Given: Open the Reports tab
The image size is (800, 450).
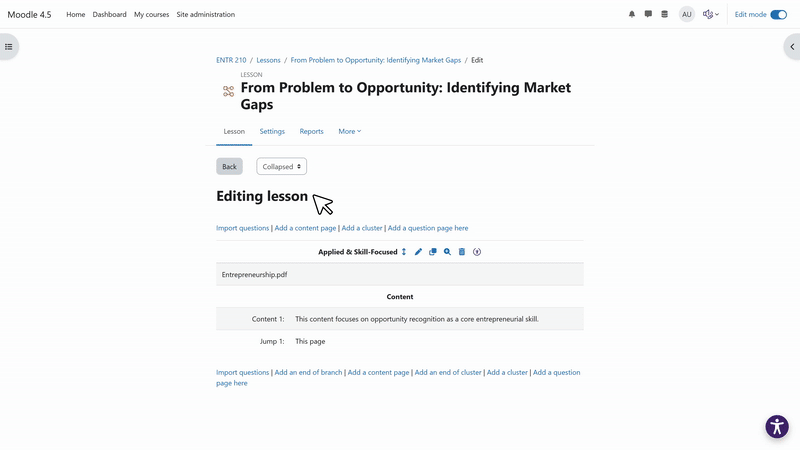Looking at the screenshot, I should tap(311, 131).
